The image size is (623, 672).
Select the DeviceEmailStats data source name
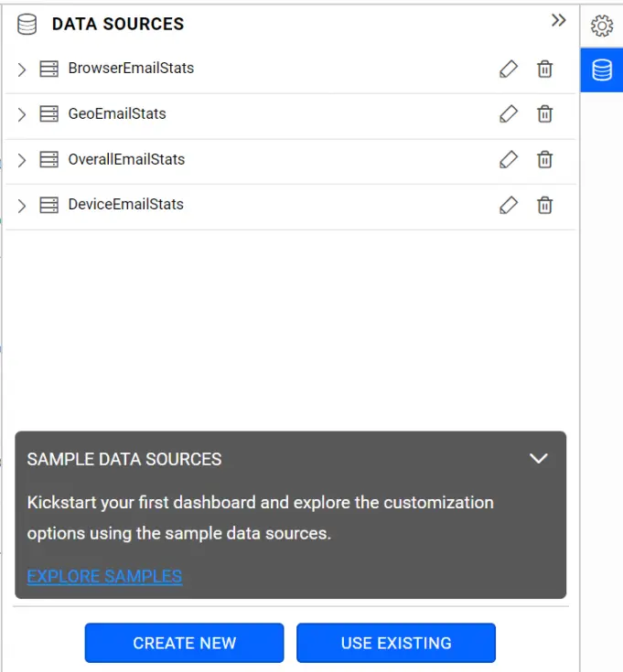click(125, 205)
